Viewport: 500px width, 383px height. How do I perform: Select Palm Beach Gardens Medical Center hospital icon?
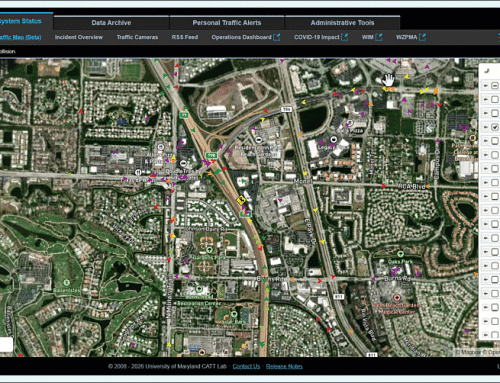coord(396,297)
